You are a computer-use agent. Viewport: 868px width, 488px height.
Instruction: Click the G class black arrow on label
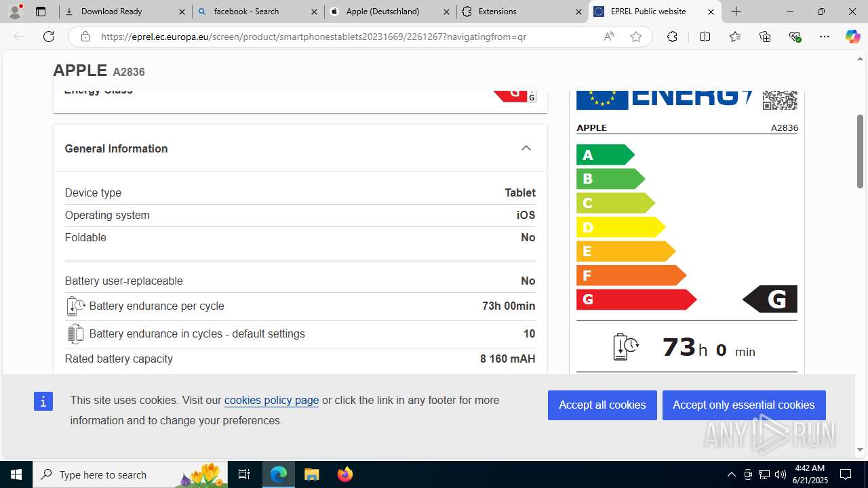770,299
